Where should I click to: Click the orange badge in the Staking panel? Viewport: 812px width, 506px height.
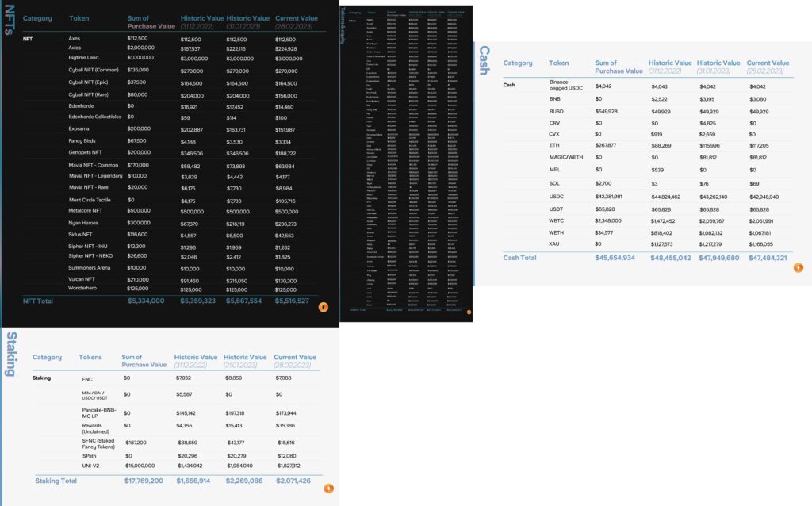pyautogui.click(x=328, y=489)
